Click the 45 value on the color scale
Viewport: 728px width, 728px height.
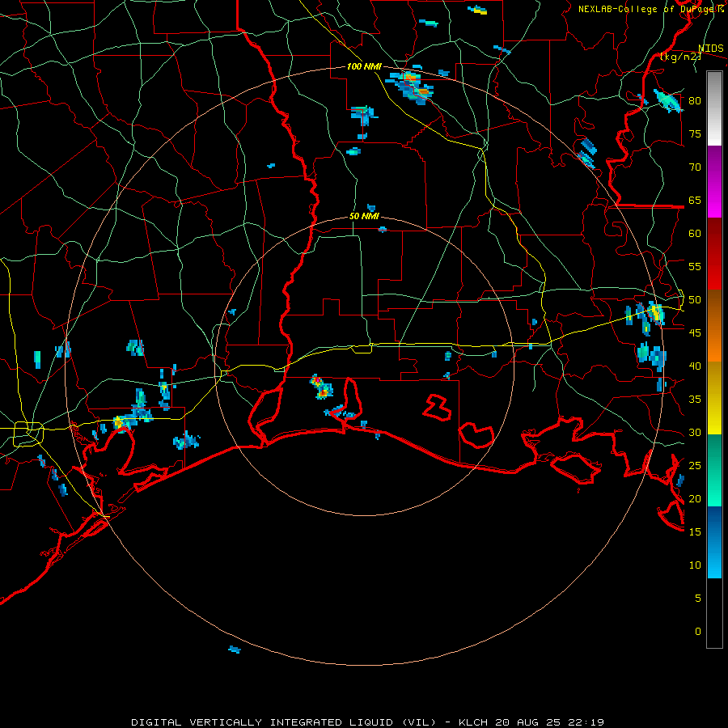[695, 333]
